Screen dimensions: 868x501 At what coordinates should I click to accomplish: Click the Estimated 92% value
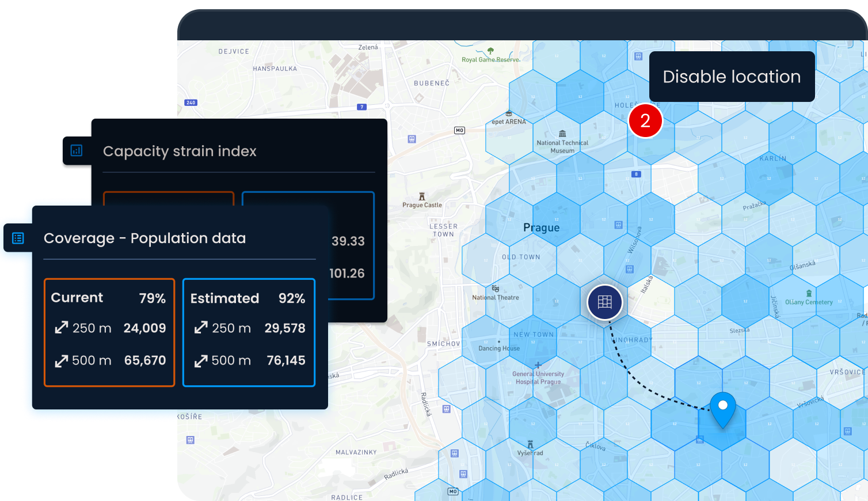click(x=292, y=298)
